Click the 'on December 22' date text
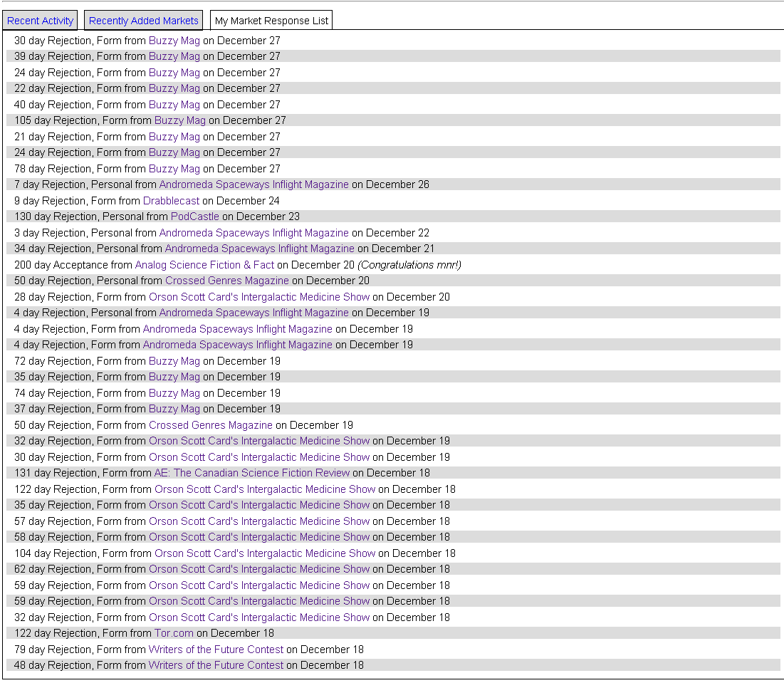The image size is (784, 683). (x=390, y=232)
